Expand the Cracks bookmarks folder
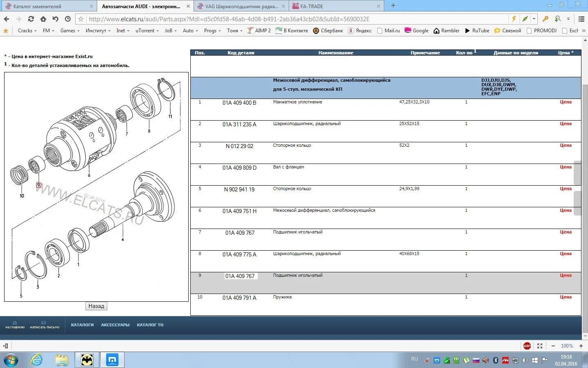 [x=27, y=31]
